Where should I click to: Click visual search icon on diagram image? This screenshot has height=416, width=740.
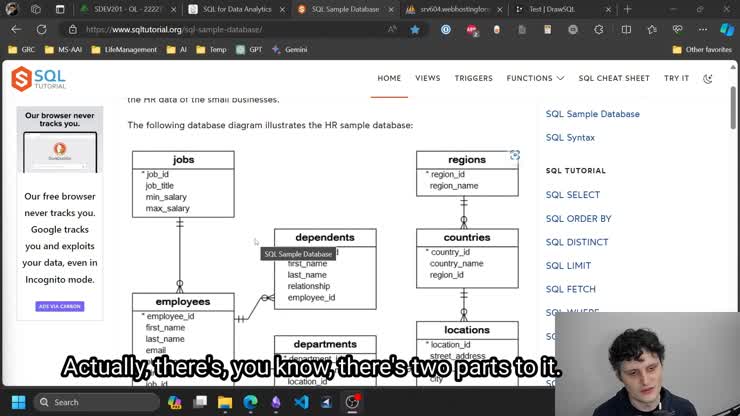514,155
